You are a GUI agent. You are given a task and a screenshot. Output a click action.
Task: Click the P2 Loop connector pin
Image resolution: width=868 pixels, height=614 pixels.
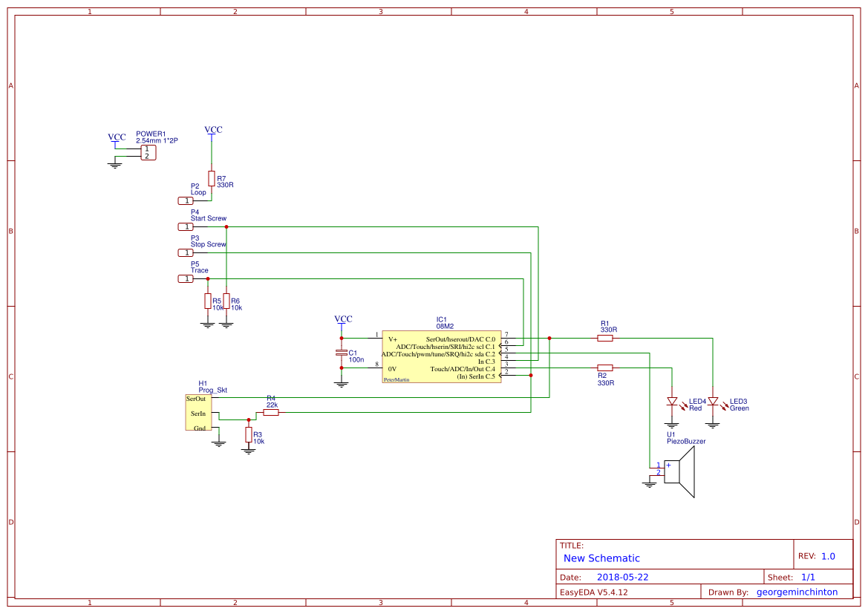[186, 201]
